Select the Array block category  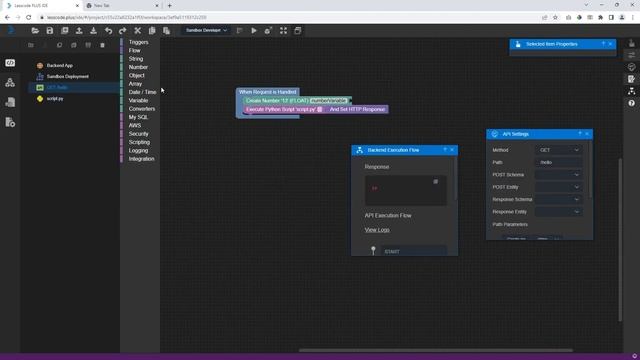[135, 84]
